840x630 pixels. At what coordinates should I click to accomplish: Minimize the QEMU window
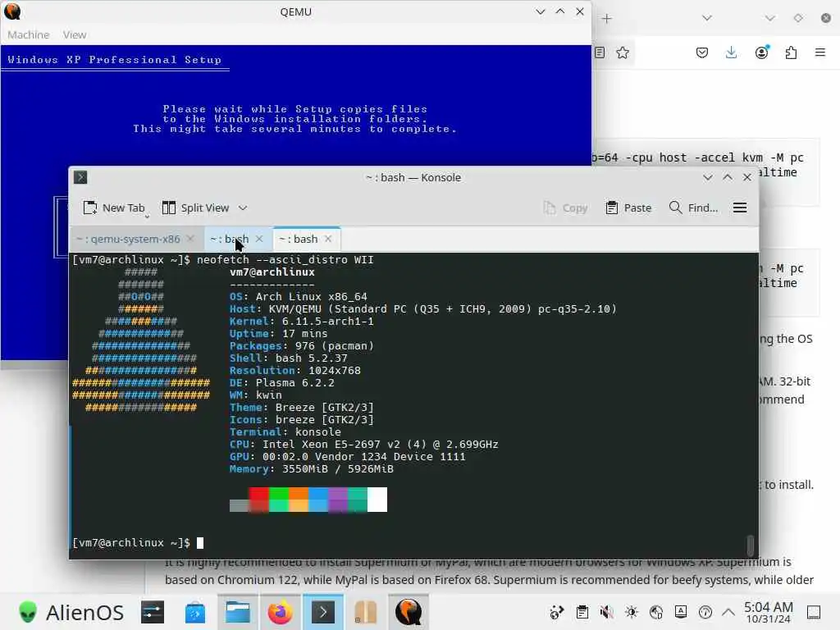click(540, 11)
